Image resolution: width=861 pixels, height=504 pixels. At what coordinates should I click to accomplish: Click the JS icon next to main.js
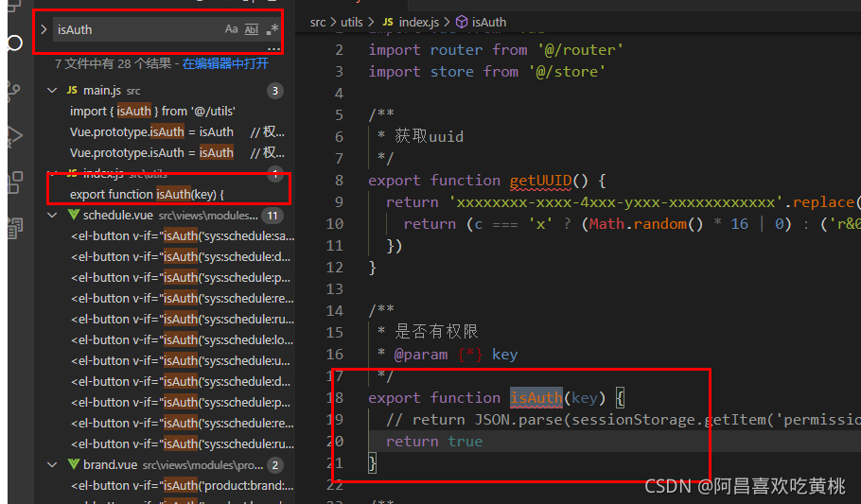click(x=72, y=90)
